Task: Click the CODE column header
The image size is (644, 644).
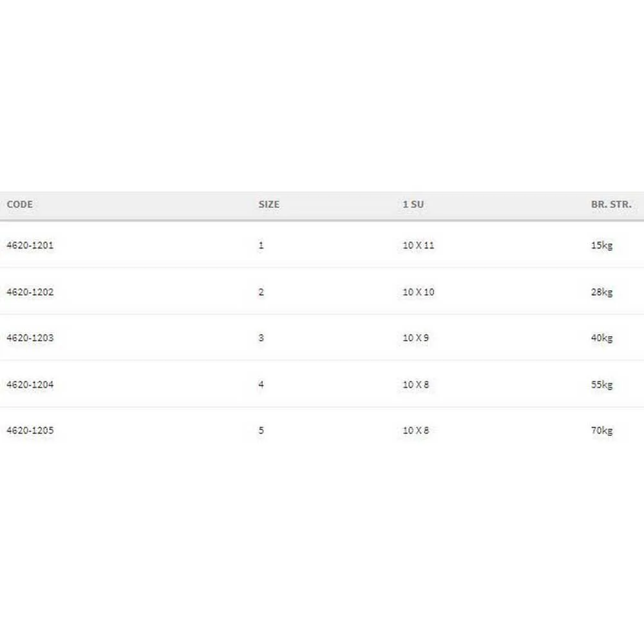Action: tap(19, 204)
